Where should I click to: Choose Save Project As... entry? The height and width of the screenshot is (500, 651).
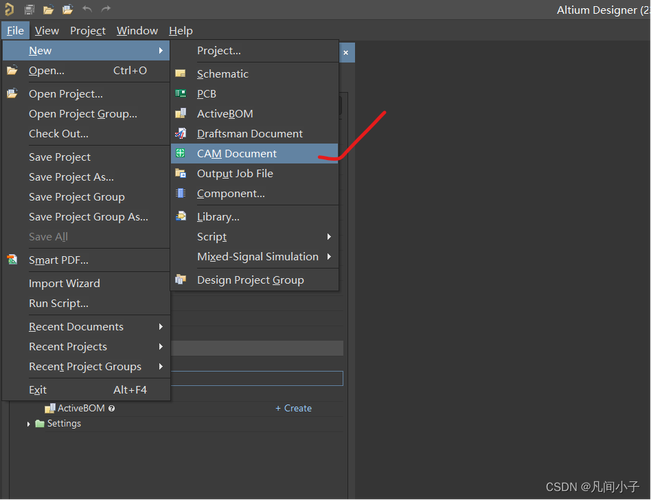point(86,176)
